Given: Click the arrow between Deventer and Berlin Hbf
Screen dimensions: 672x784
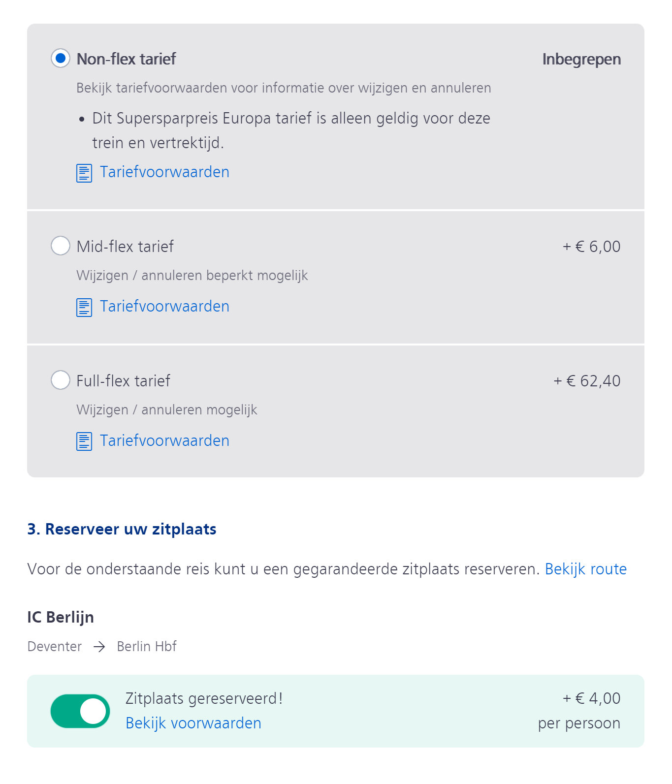Looking at the screenshot, I should [x=99, y=647].
